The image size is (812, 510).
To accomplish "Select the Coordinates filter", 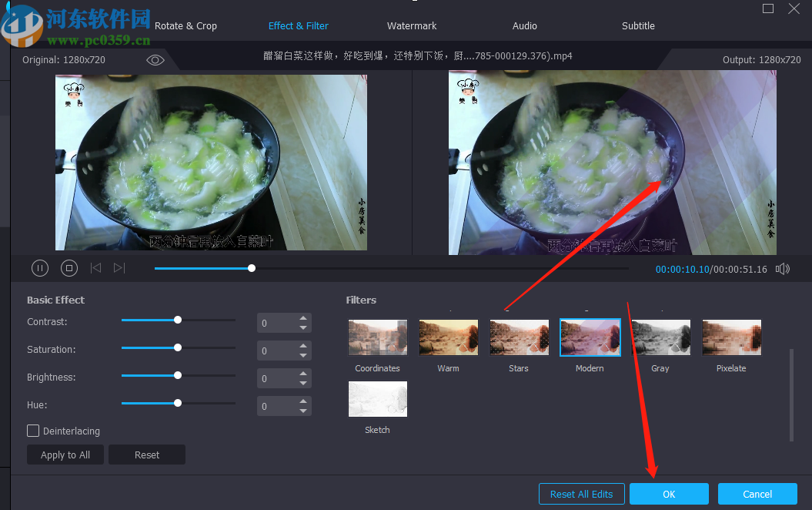I will tap(377, 337).
